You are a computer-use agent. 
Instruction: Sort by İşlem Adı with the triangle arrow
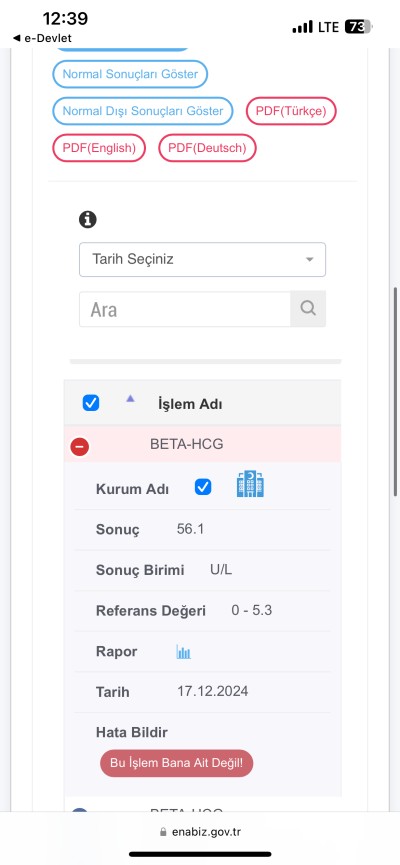[130, 398]
